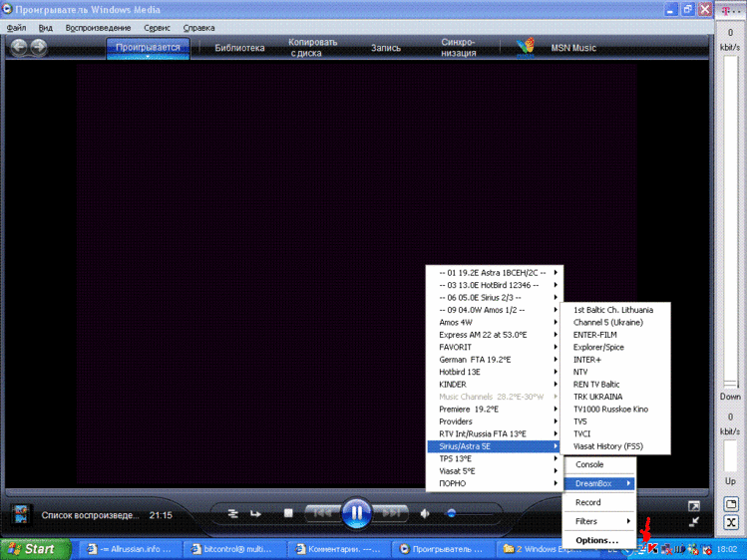Choose the TRK UKRAINA channel
Viewport: 747px width, 560px height.
point(615,397)
